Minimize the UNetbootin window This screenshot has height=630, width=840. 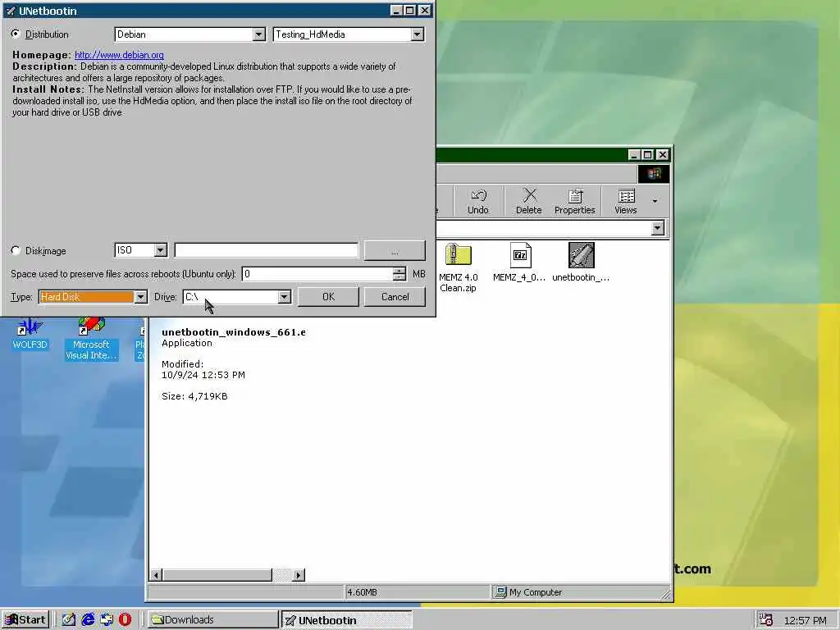pos(396,10)
